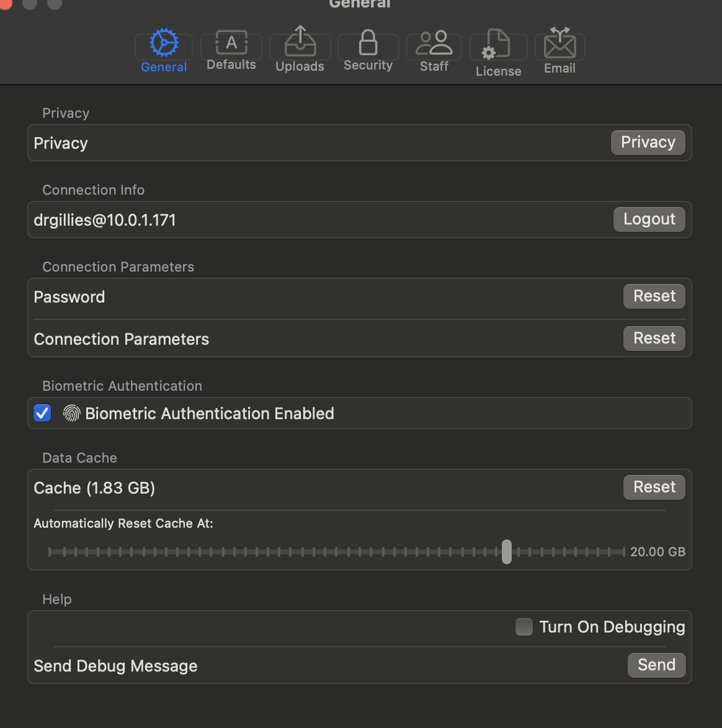Open the License document icon

pos(496,44)
